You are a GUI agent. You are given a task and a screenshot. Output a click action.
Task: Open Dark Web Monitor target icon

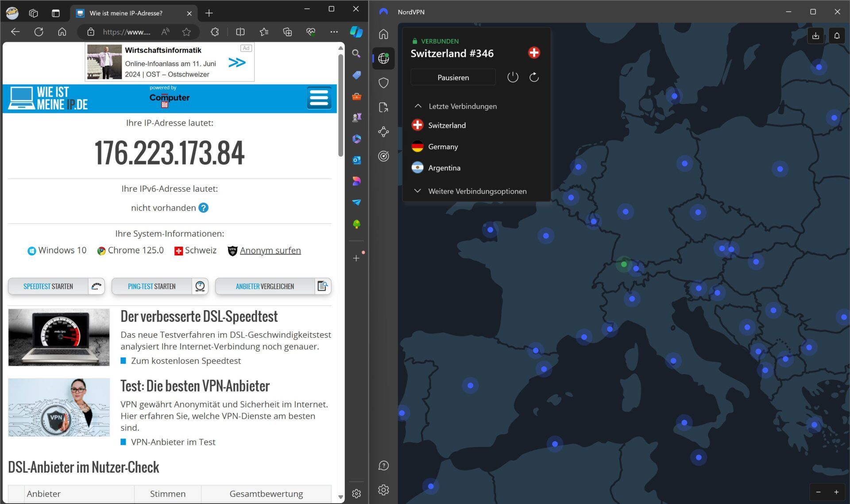click(383, 156)
